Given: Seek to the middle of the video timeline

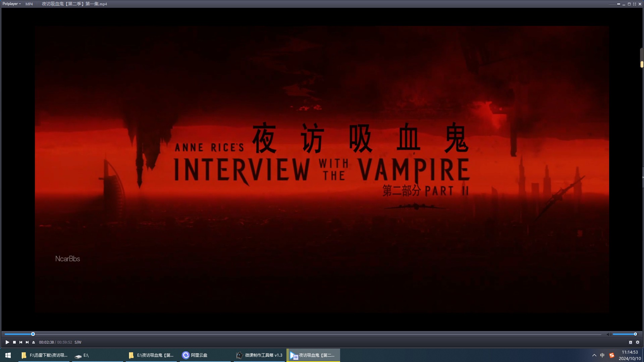Looking at the screenshot, I should (303, 334).
